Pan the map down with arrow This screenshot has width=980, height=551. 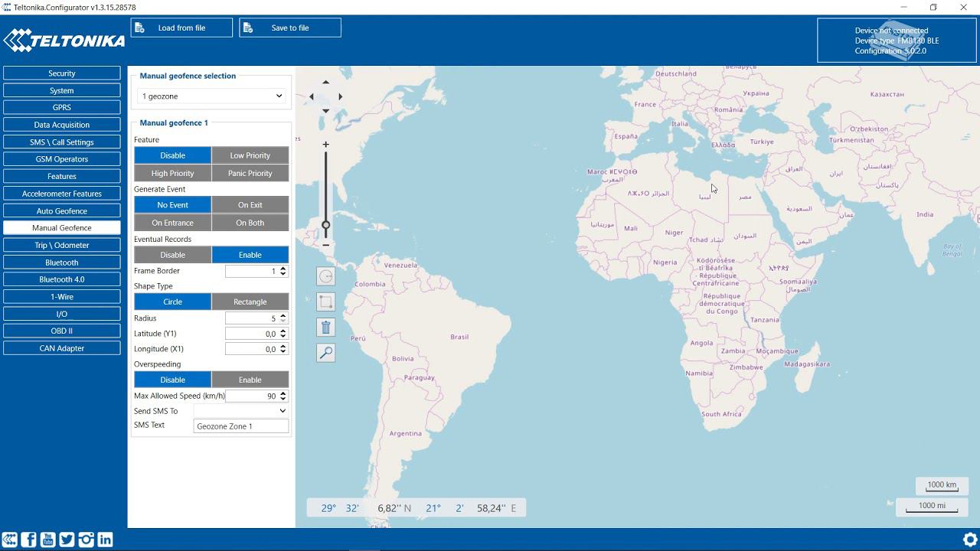tap(325, 111)
